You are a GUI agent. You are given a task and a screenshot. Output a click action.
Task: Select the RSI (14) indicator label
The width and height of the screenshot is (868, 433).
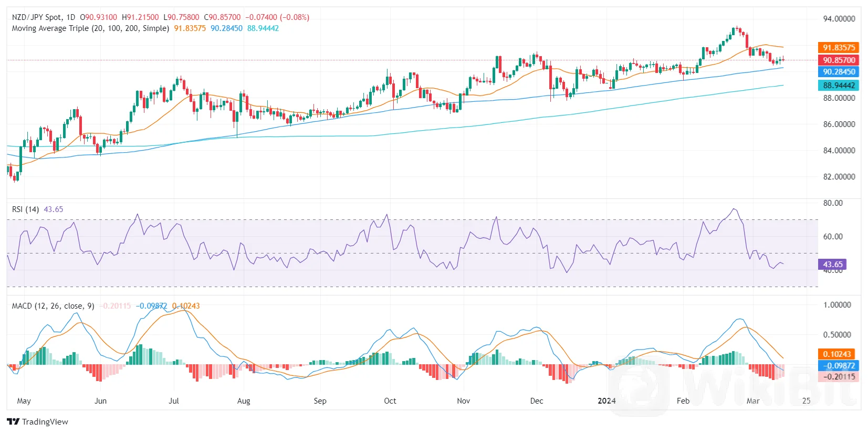tap(25, 209)
